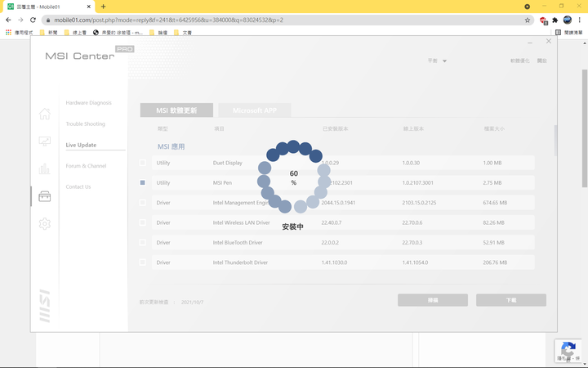Image resolution: width=588 pixels, height=368 pixels.
Task: Open the 文青 bookmark folder
Action: click(x=183, y=33)
